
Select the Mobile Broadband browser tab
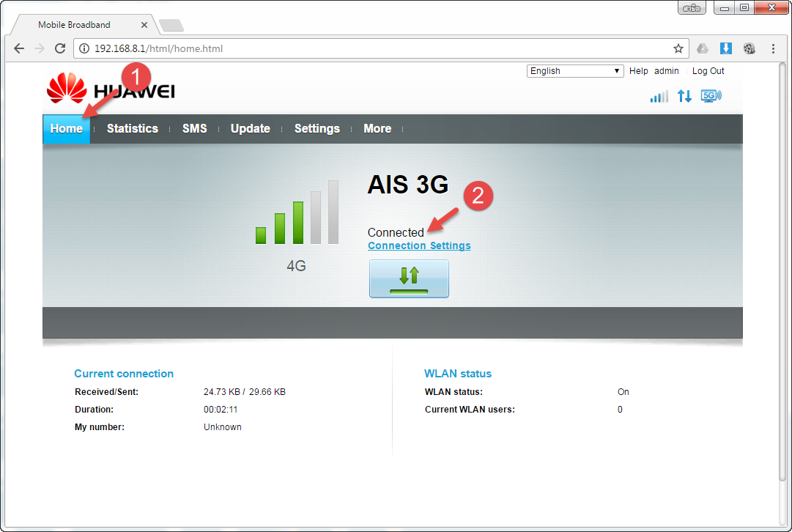pyautogui.click(x=84, y=25)
